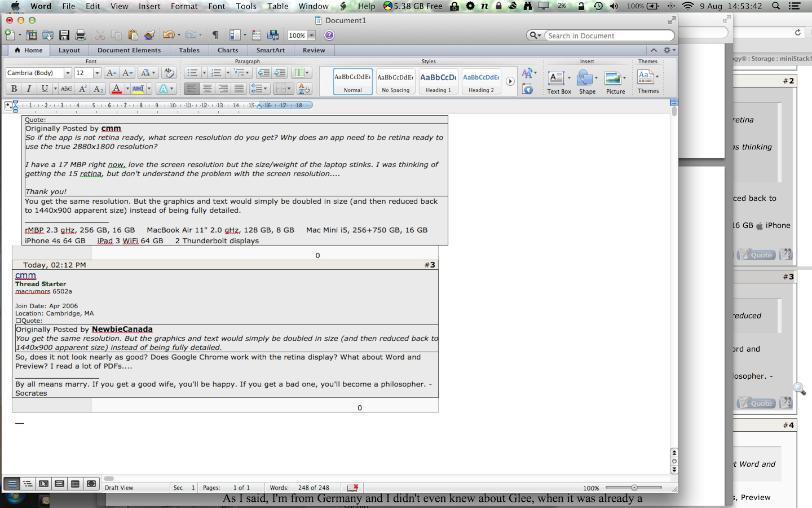Viewport: 812px width, 508px height.
Task: Click the Paste clipboard icon
Action: pyautogui.click(x=133, y=35)
